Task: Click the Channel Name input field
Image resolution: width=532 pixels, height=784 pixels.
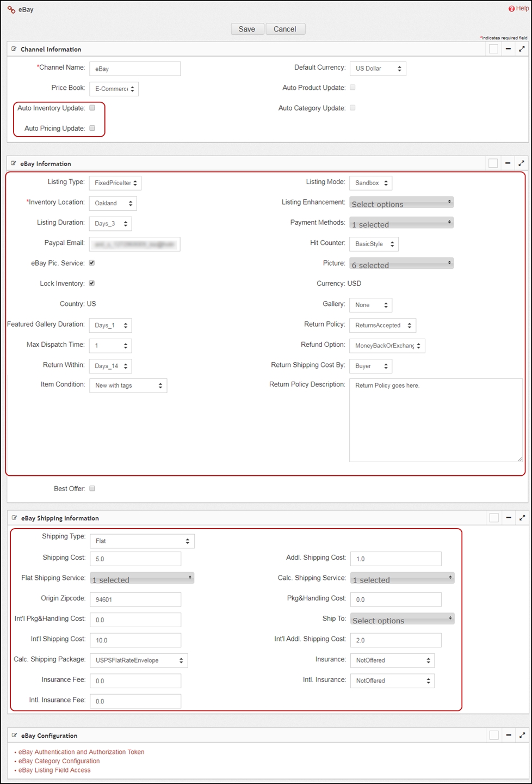Action: [x=135, y=69]
